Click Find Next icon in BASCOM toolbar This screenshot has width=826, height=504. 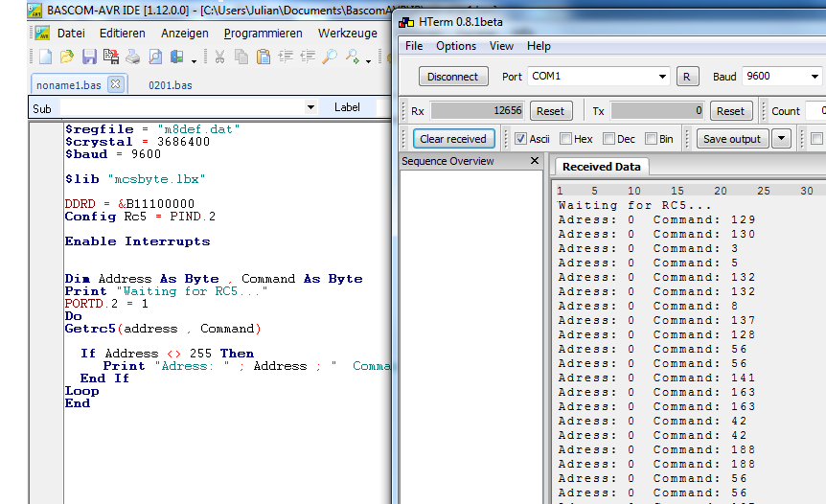(x=352, y=57)
